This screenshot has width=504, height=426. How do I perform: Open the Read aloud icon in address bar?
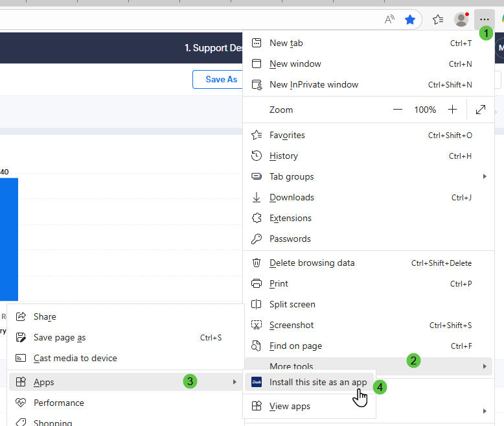click(389, 19)
